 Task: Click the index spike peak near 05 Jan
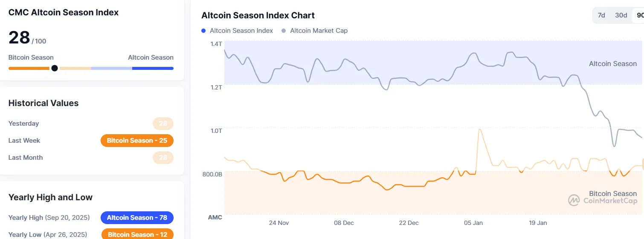click(480, 130)
